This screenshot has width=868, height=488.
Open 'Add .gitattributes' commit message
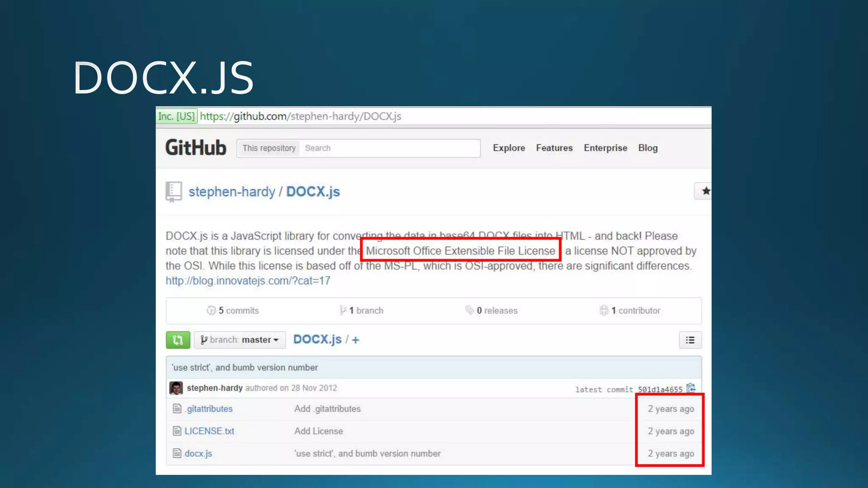[327, 409]
